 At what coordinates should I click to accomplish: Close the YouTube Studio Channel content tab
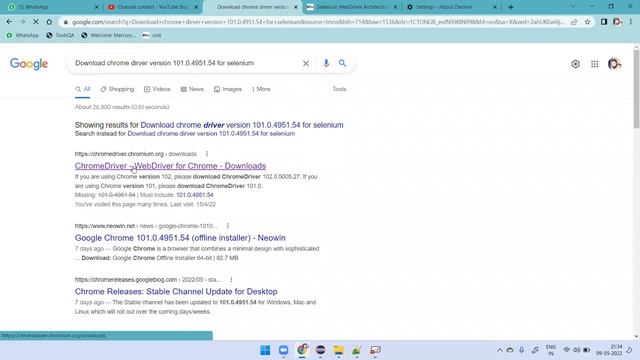pyautogui.click(x=196, y=7)
